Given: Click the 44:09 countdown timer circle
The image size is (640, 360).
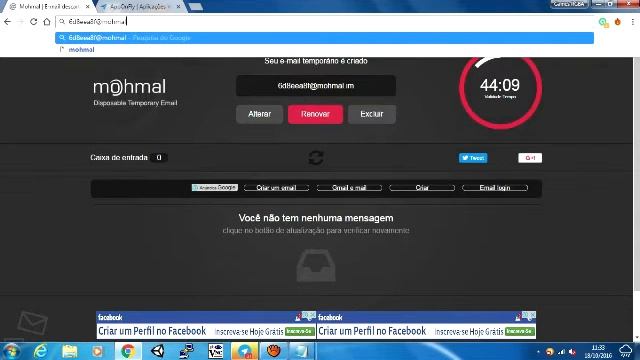Looking at the screenshot, I should pyautogui.click(x=500, y=88).
